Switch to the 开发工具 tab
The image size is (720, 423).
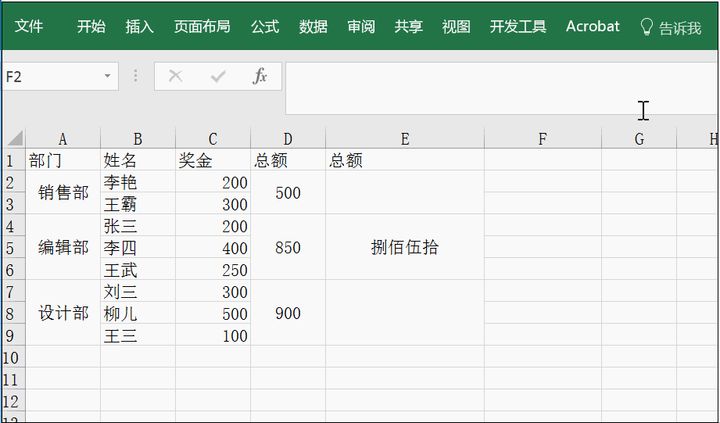point(518,27)
